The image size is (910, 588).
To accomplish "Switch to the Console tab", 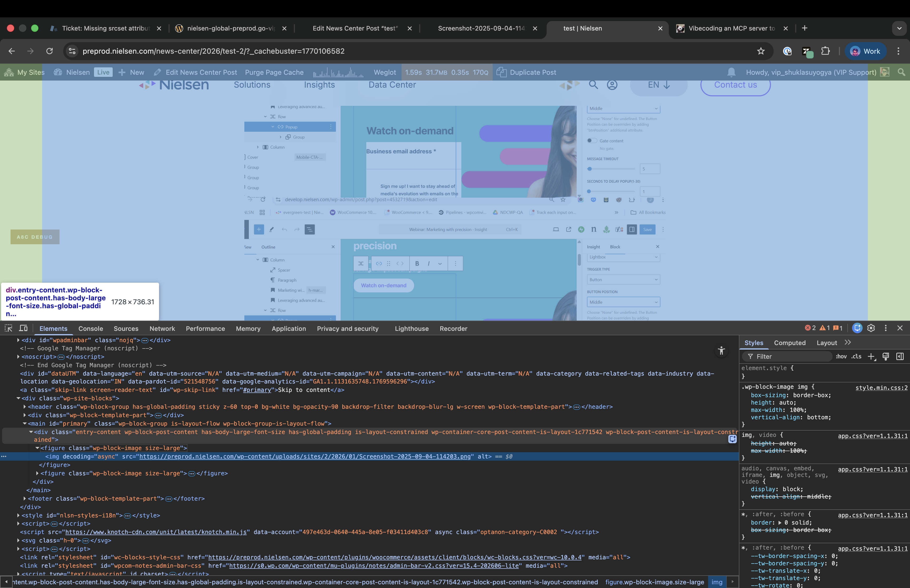I will coord(91,328).
